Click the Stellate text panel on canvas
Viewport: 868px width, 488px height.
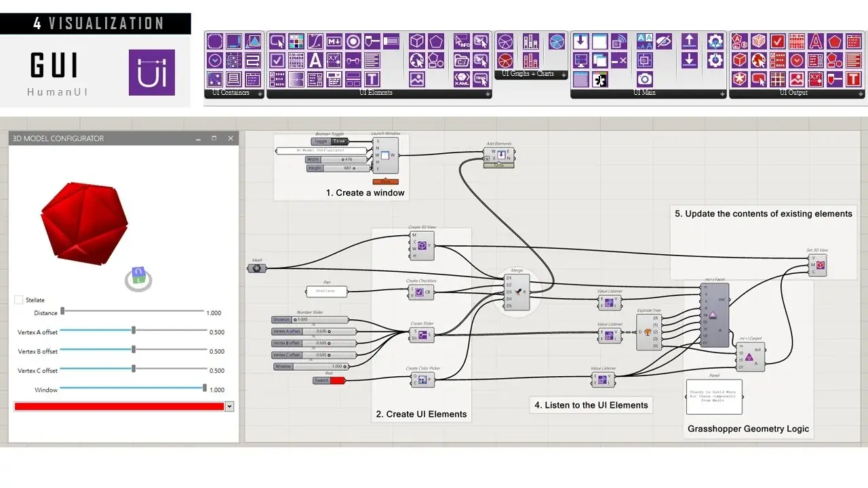(x=326, y=291)
